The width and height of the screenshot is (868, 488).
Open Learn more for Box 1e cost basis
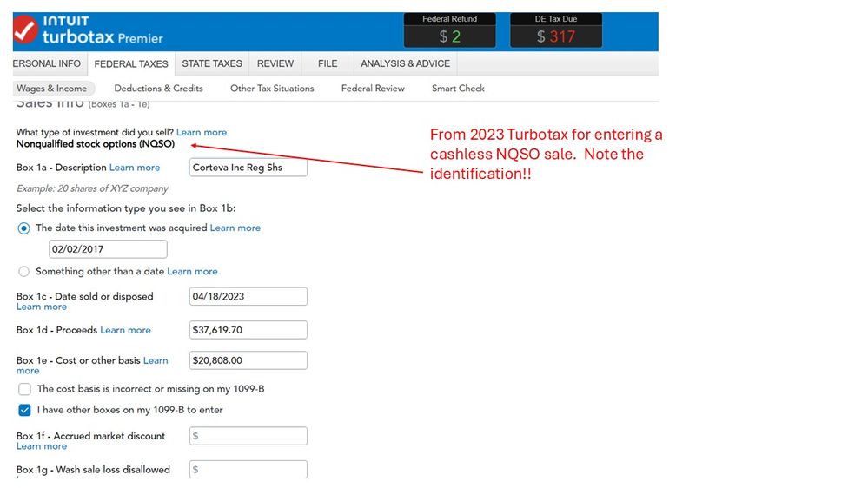coord(156,360)
